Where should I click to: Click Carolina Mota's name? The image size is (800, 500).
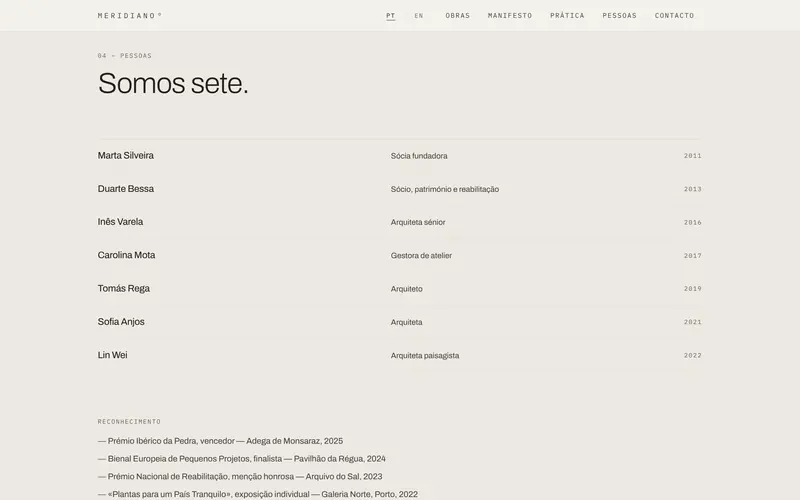pos(126,255)
